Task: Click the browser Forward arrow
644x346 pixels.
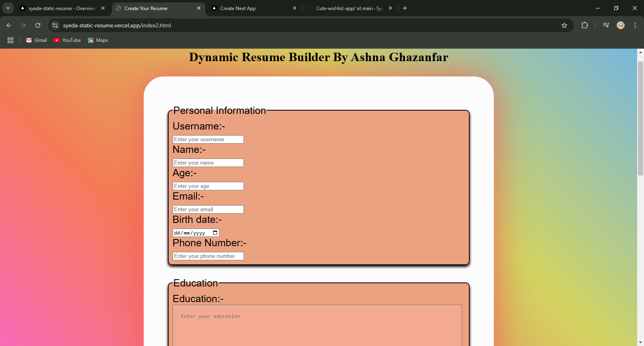Action: pos(23,25)
